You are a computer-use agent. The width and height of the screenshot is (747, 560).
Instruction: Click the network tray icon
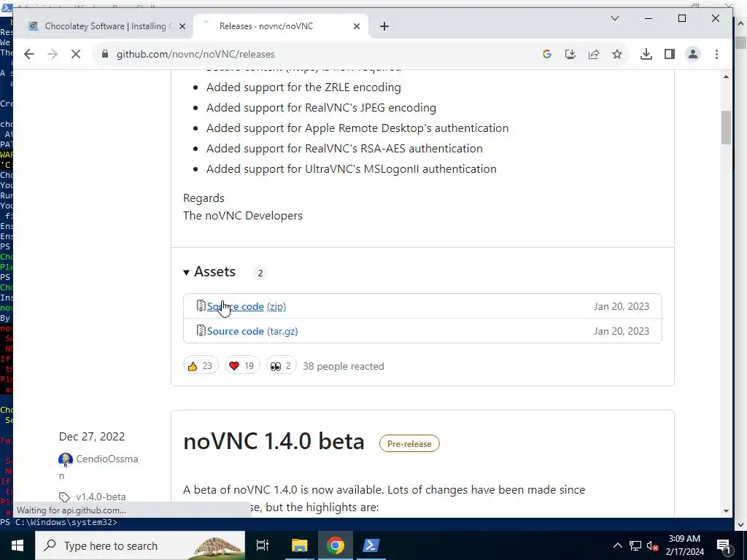(635, 545)
